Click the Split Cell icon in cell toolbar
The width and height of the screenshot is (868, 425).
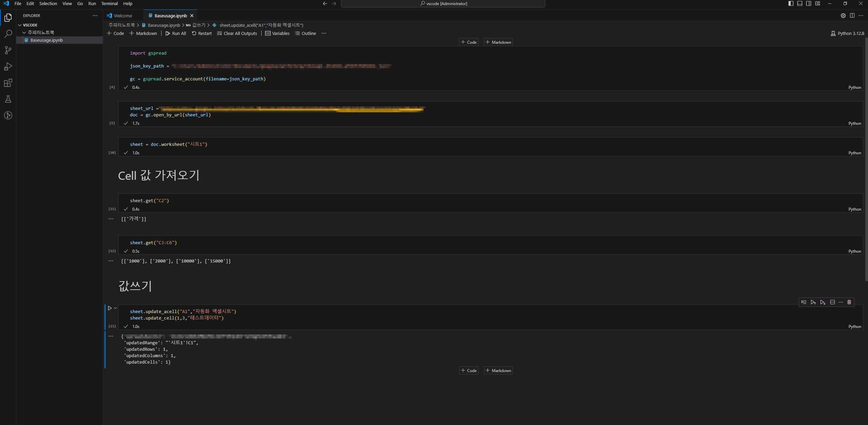[x=832, y=302]
